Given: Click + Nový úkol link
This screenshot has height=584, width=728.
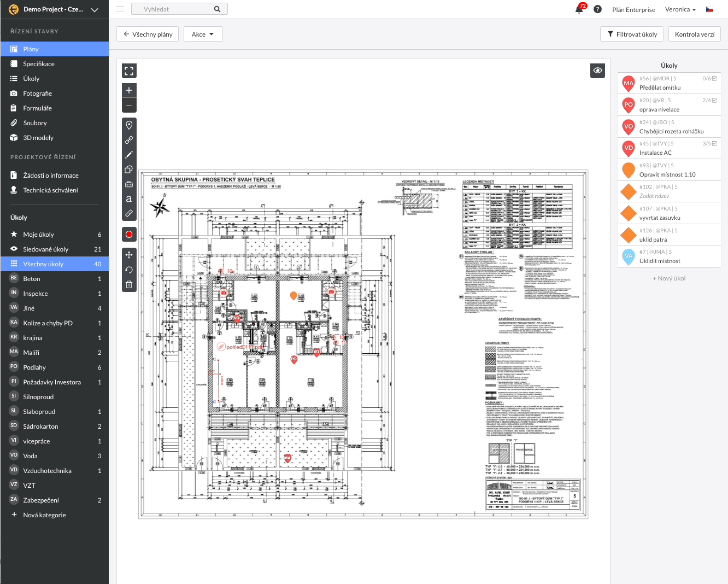Looking at the screenshot, I should click(x=669, y=278).
